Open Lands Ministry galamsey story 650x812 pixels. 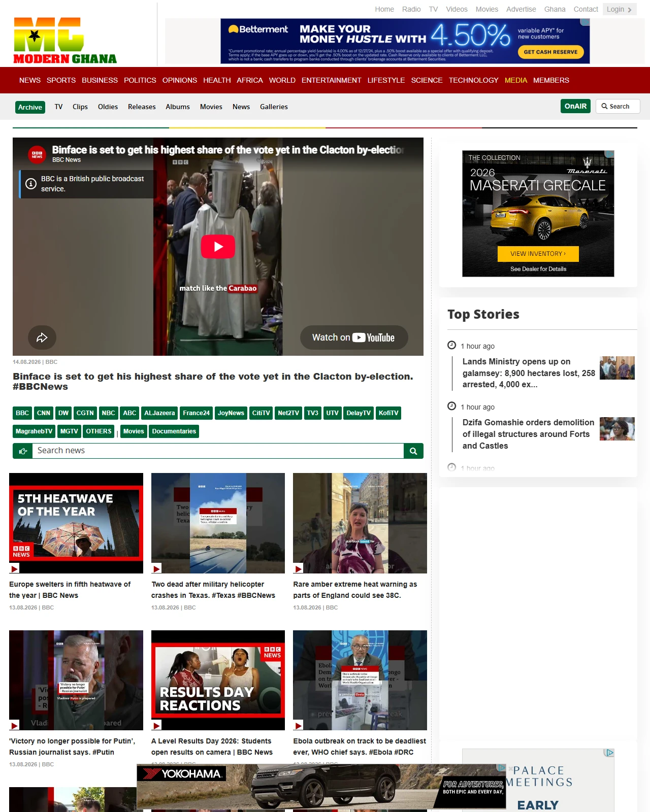(x=529, y=373)
